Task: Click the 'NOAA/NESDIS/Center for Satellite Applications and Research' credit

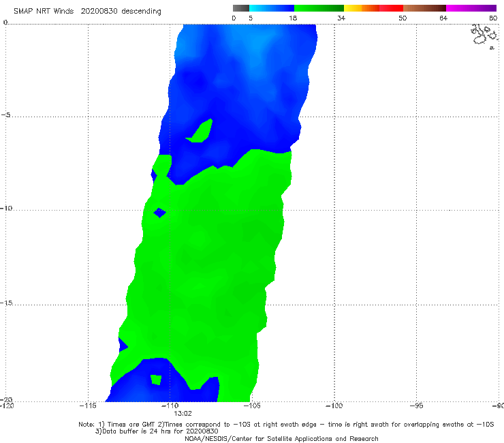Action: (x=281, y=439)
